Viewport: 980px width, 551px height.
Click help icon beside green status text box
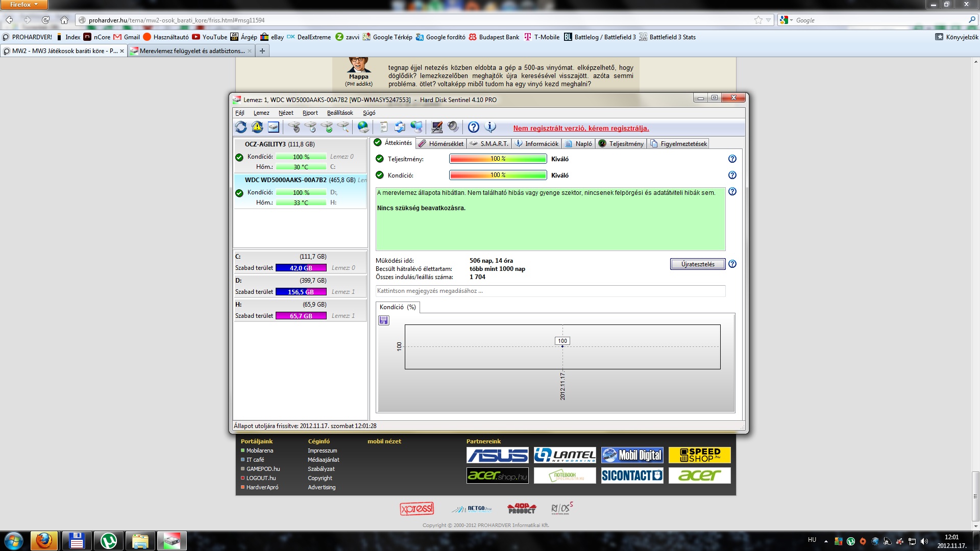pos(732,191)
